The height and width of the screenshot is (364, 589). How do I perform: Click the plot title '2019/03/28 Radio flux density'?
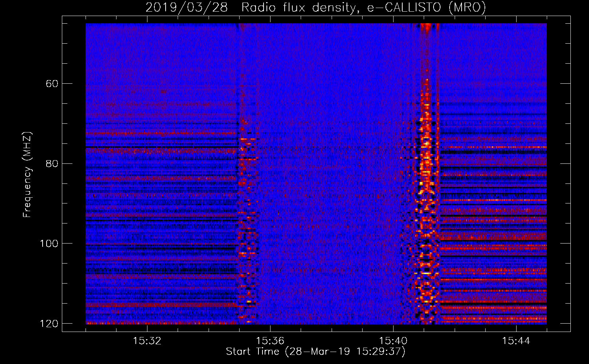[x=316, y=8]
